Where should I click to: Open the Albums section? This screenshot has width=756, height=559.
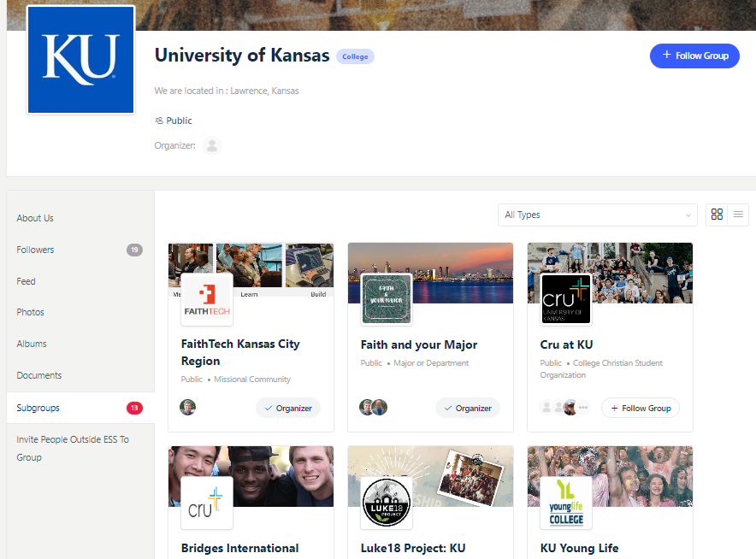(32, 344)
